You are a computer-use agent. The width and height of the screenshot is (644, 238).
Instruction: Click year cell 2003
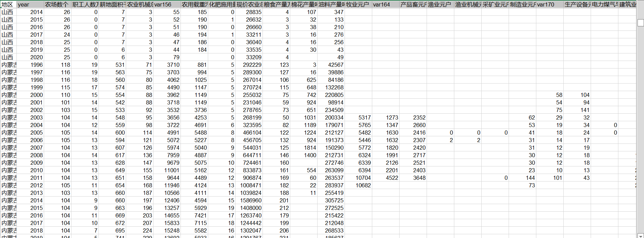coord(30,117)
